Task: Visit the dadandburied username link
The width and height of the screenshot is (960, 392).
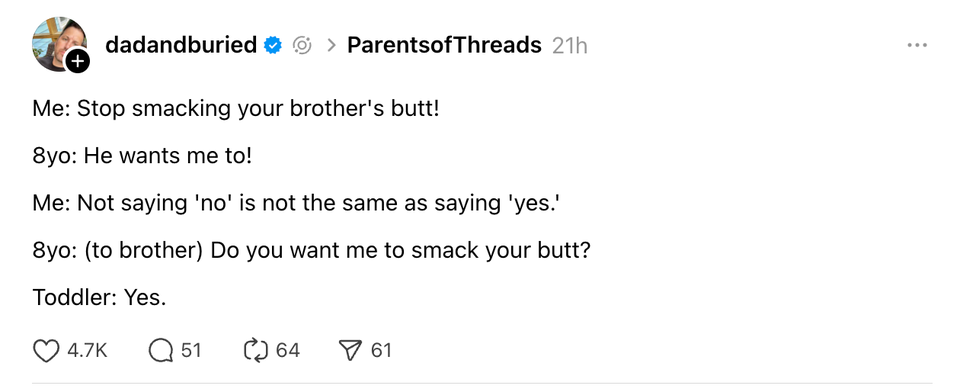Action: click(181, 45)
